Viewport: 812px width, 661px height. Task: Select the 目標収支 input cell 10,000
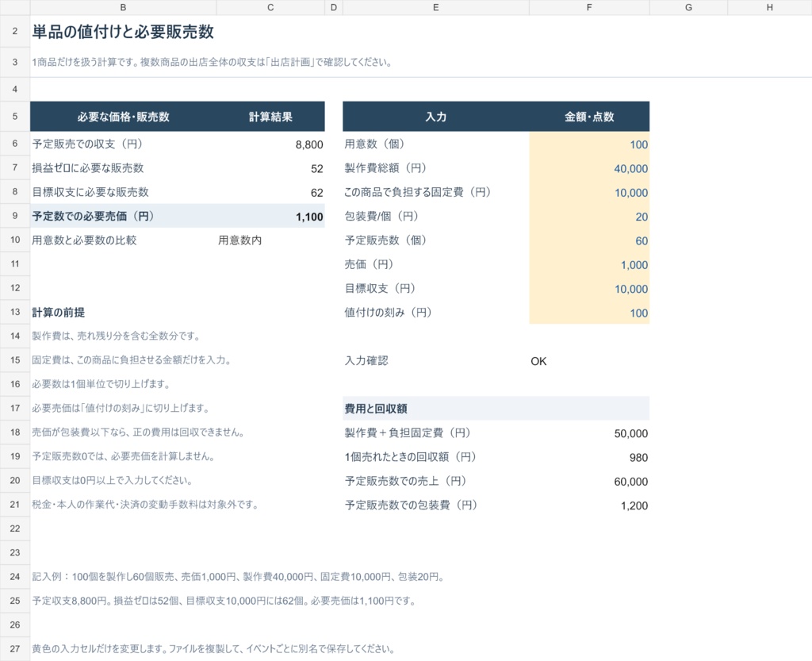pos(589,289)
